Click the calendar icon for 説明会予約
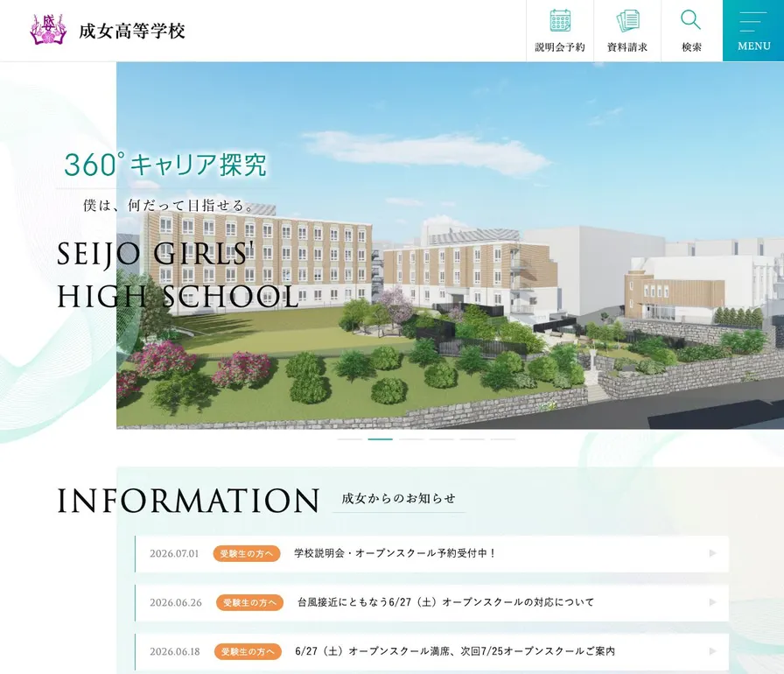 tap(560, 20)
